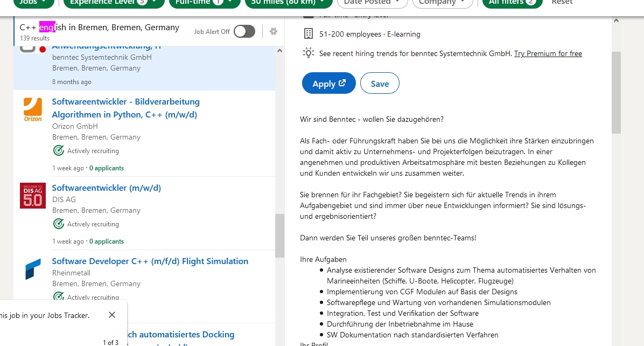Viewport: 644px width, 346px height.
Task: Click the Rheinmetall company name
Action: 71,273
